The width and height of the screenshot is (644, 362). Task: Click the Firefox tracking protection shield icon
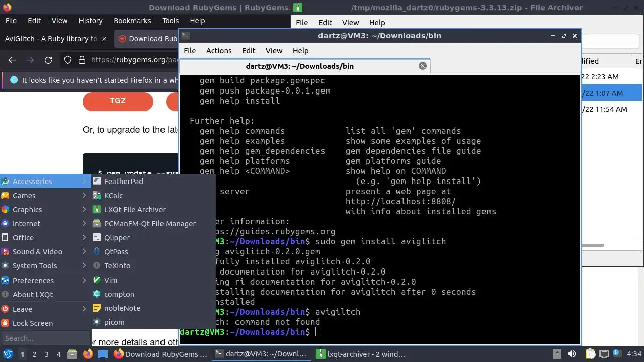tap(68, 60)
